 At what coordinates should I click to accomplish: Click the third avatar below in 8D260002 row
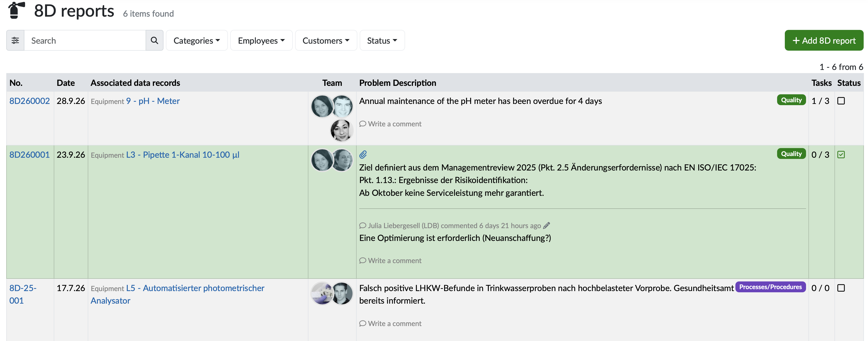pyautogui.click(x=341, y=130)
